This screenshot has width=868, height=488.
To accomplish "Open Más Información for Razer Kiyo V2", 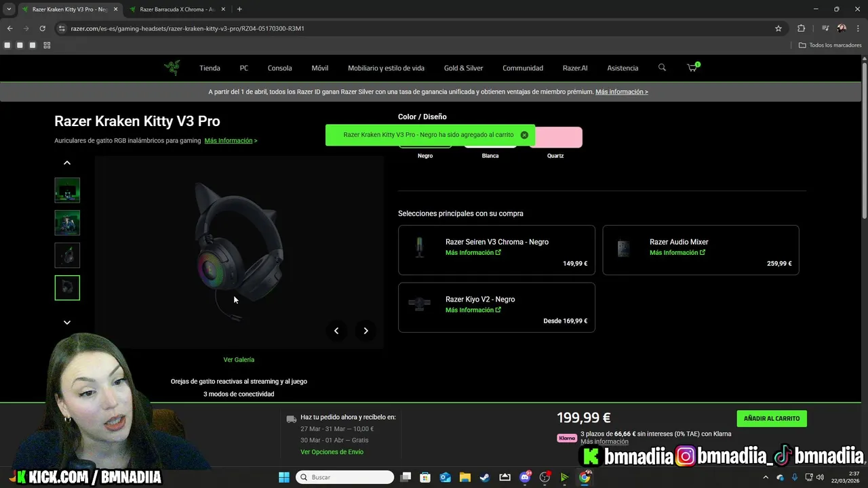I will (x=473, y=310).
